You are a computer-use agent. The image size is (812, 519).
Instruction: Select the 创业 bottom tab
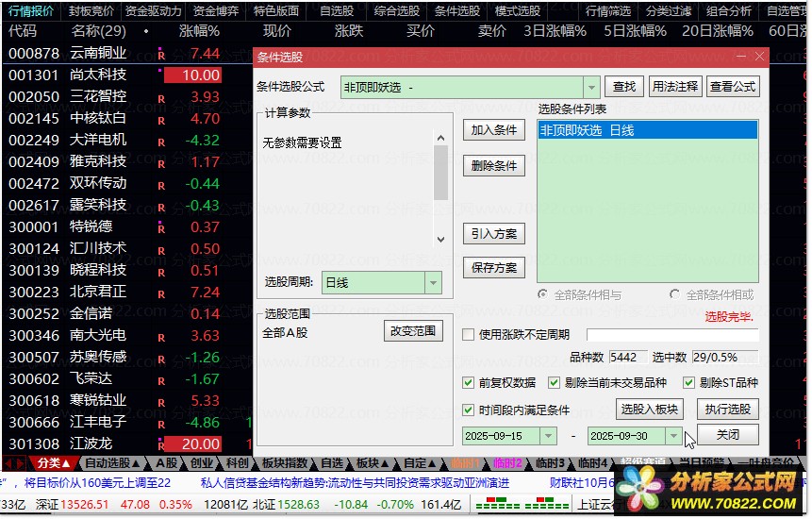tap(202, 462)
